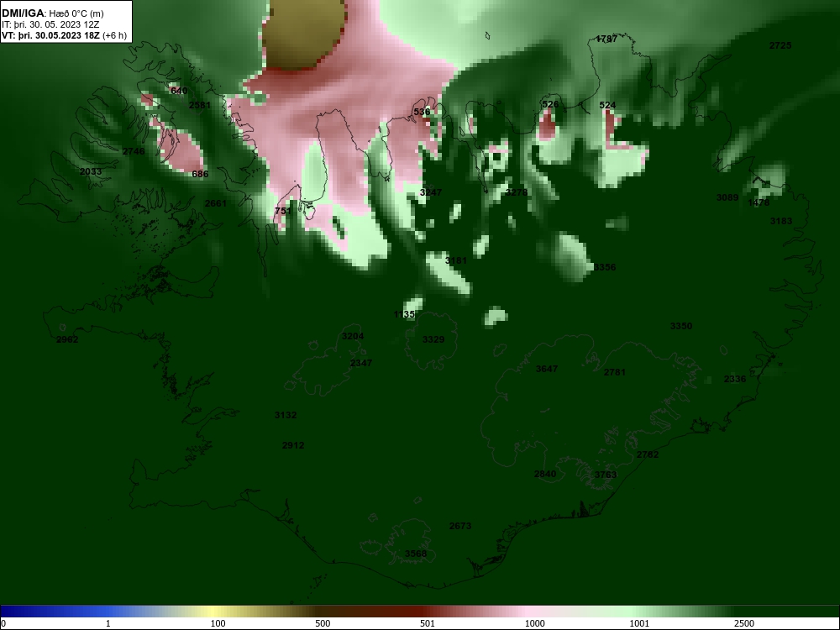
Task: Pick the 2840 value label
Action: click(545, 474)
